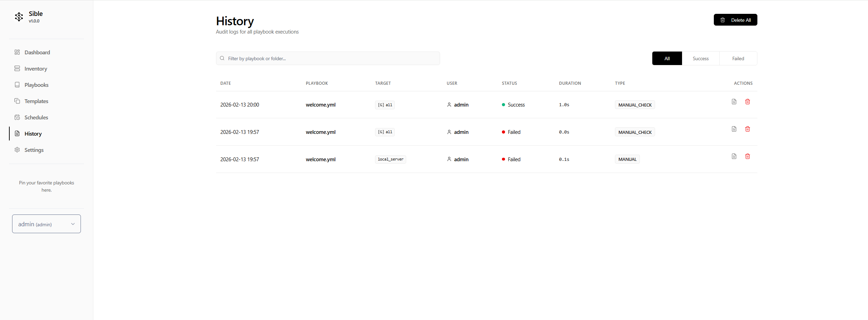Open the Dashboard page
Screen dimensions: 868x320
click(37, 53)
